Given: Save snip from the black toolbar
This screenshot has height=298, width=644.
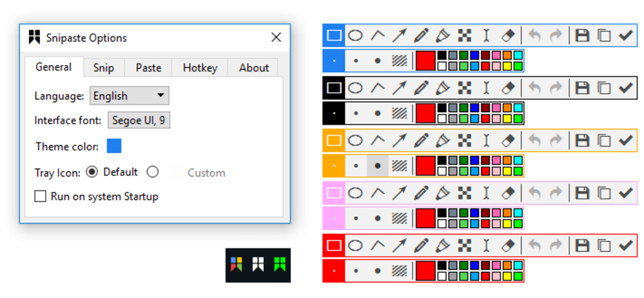Looking at the screenshot, I should [x=582, y=88].
